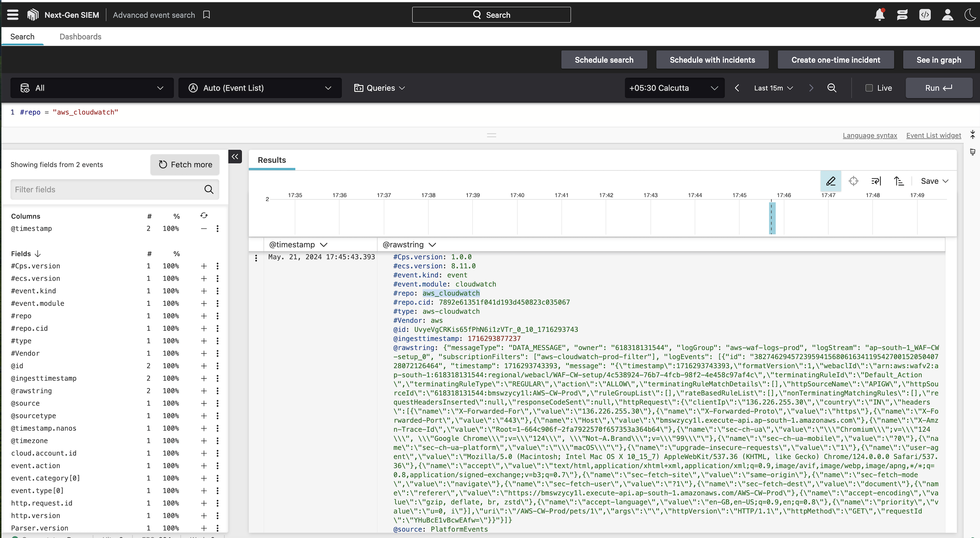The width and height of the screenshot is (980, 538).
Task: Add #event.kind field as column
Action: [x=204, y=291]
